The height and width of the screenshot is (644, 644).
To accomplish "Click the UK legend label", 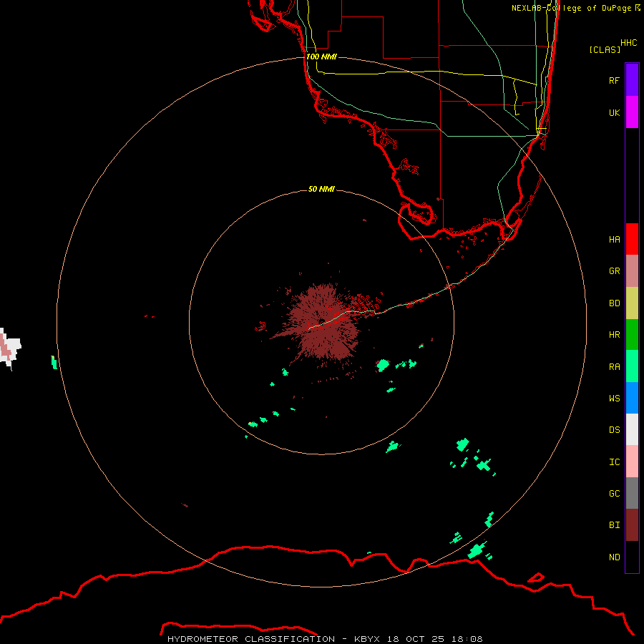I will pyautogui.click(x=614, y=112).
